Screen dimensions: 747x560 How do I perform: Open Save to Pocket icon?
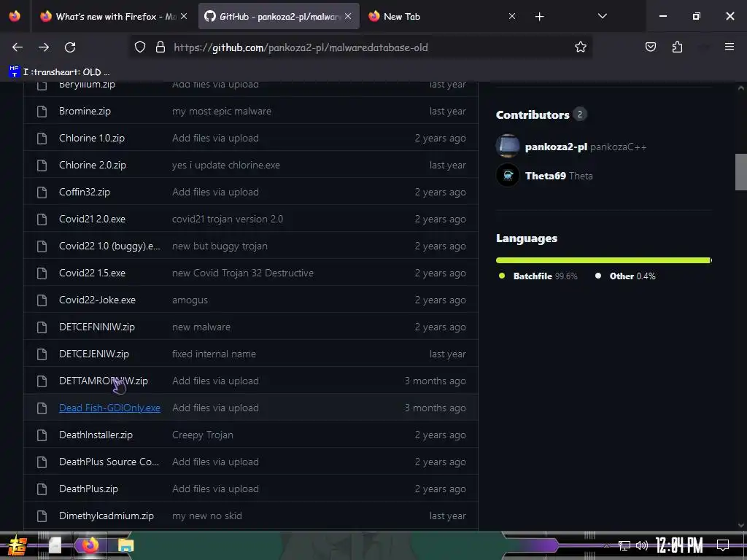(651, 47)
